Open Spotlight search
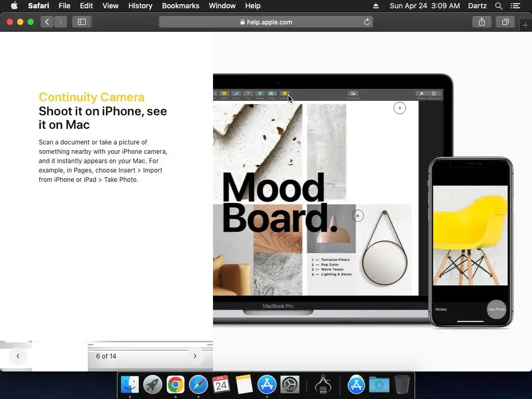 click(x=498, y=6)
